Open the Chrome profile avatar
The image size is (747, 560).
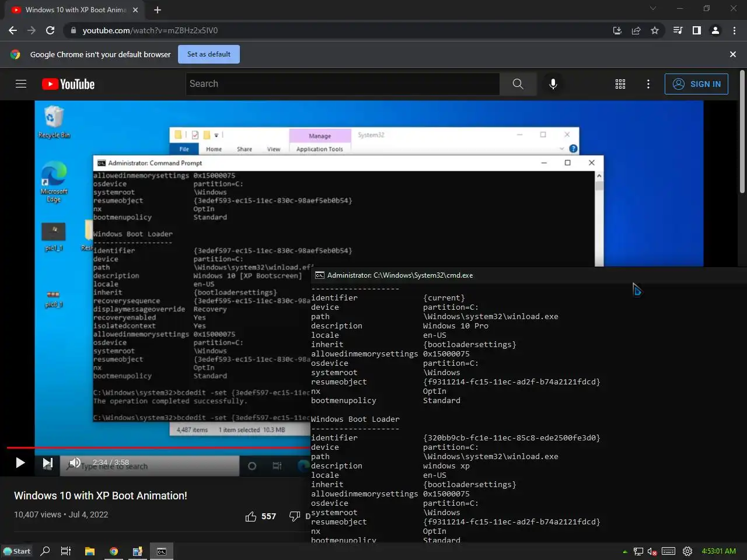[715, 30]
